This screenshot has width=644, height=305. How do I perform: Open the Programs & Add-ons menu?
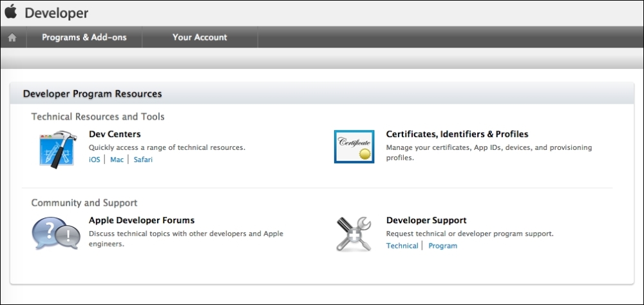(84, 37)
